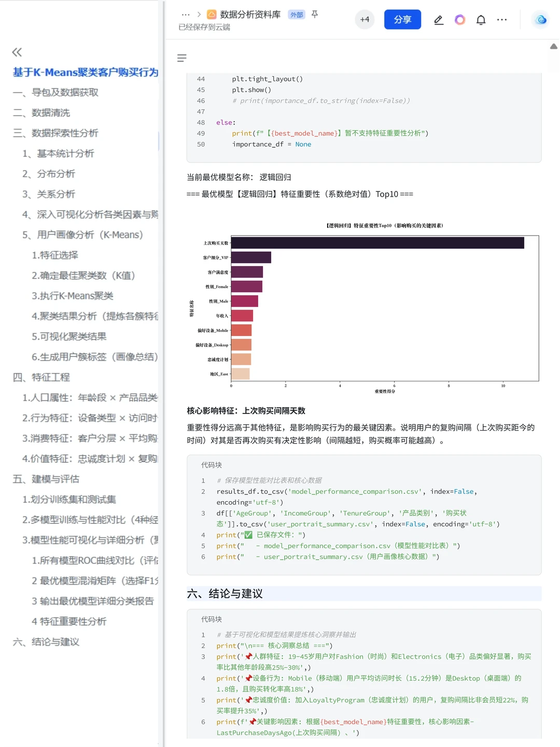Open the breadcrumb ellipsis menu

[185, 15]
